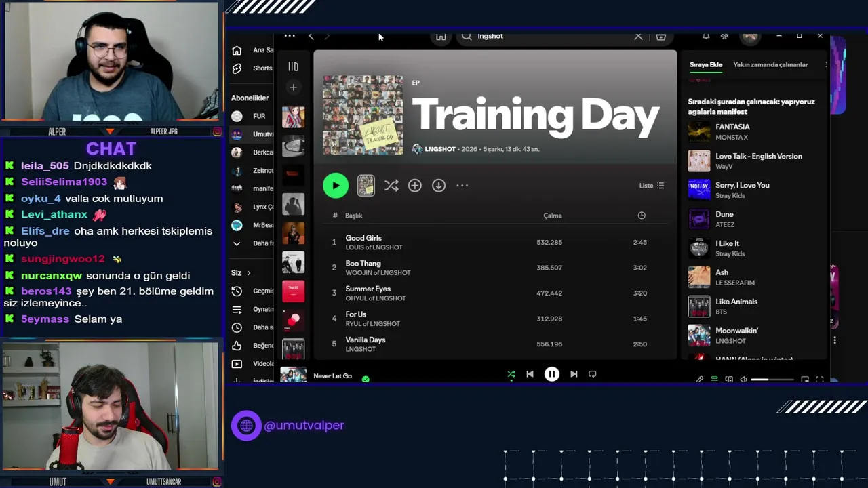Click the green saved checkmark beside Never Let Go
This screenshot has height=488, width=868.
click(x=366, y=379)
